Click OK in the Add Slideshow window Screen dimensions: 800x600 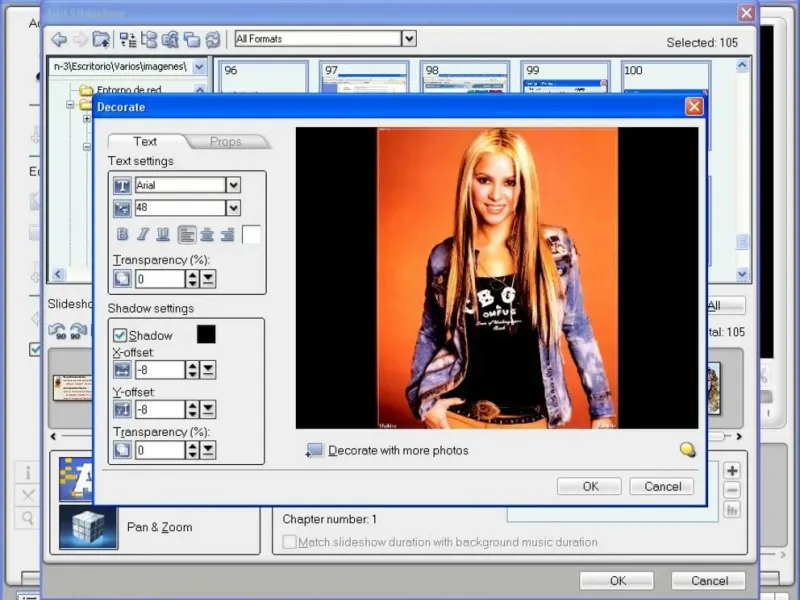click(617, 581)
